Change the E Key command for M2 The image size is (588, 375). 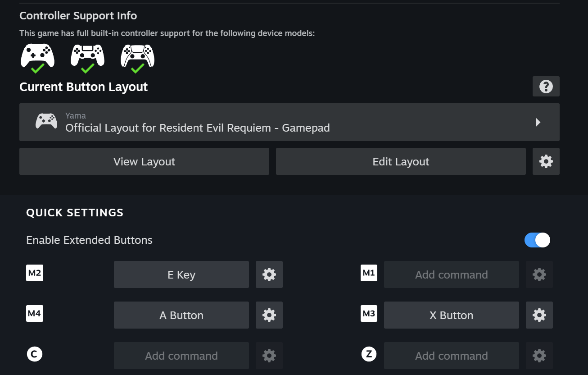tap(181, 274)
